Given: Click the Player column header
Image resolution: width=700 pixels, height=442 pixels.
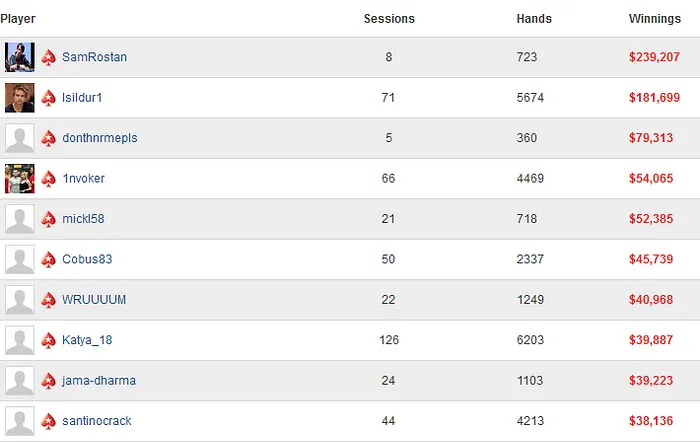Looking at the screenshot, I should (18, 19).
